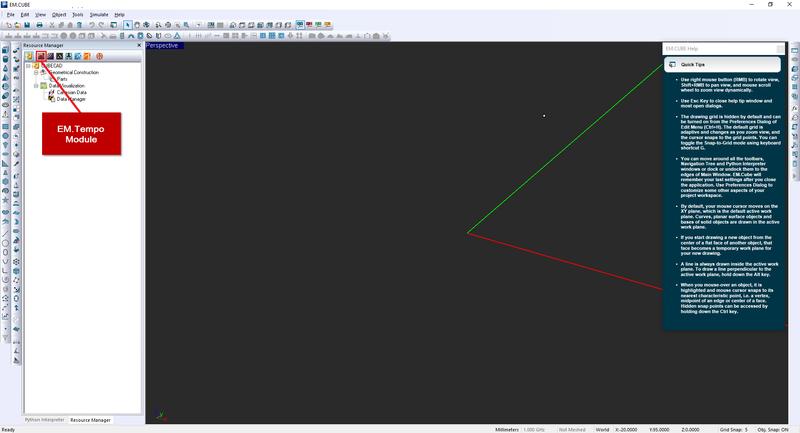Choose the Circle Strip tool

[5, 136]
